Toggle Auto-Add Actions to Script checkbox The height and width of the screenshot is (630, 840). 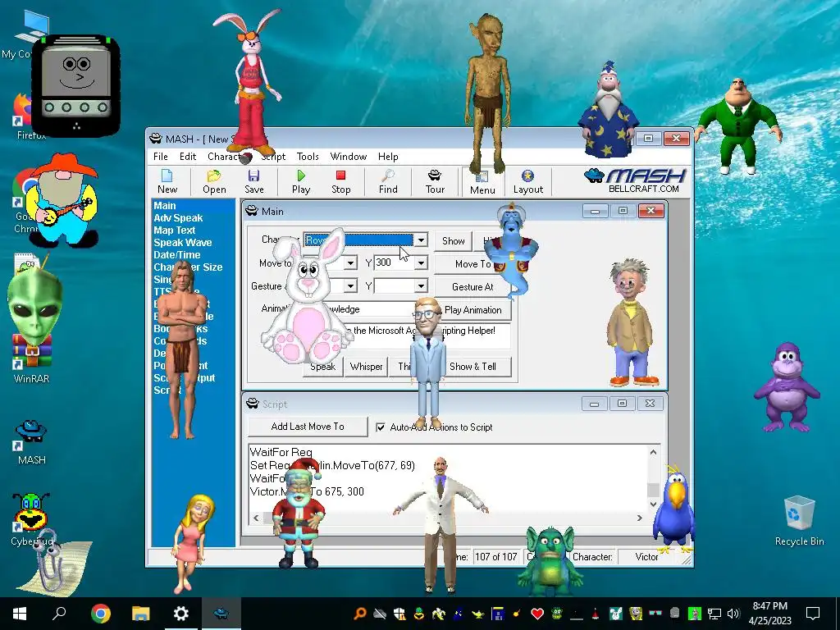coord(381,427)
